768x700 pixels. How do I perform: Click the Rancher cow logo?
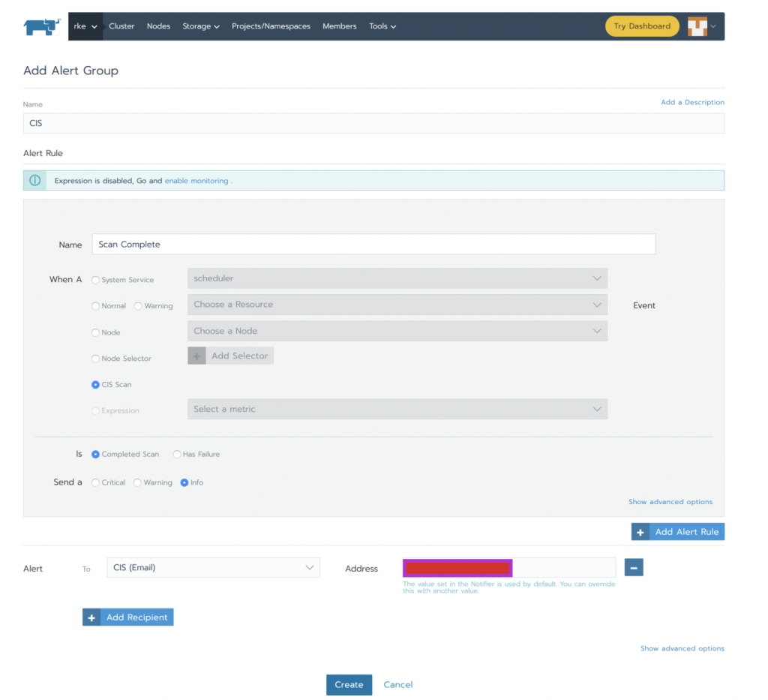click(x=42, y=27)
